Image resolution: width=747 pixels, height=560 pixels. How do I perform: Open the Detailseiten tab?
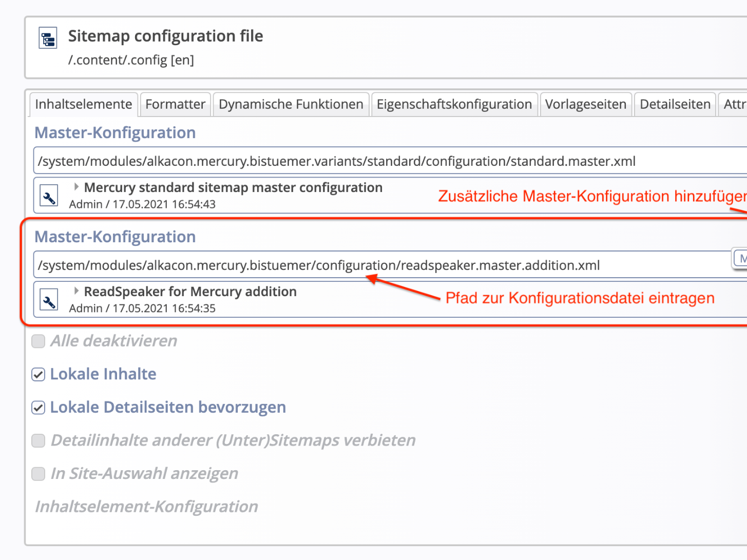click(675, 104)
